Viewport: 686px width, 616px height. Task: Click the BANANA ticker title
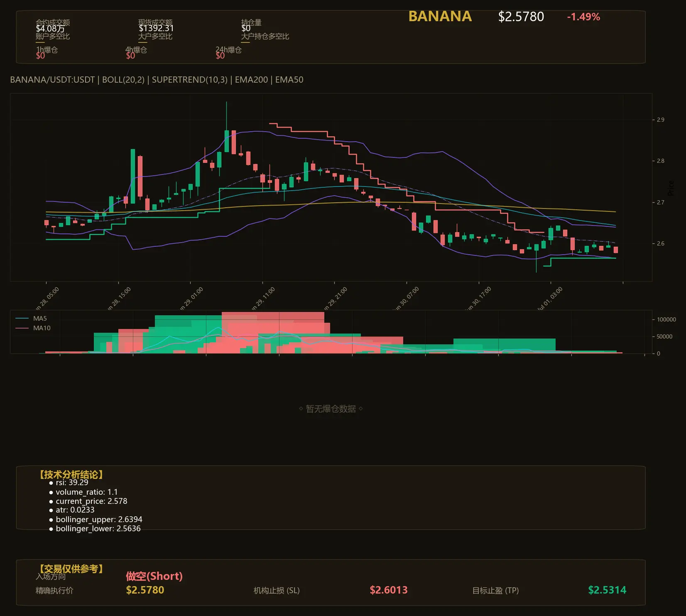440,16
